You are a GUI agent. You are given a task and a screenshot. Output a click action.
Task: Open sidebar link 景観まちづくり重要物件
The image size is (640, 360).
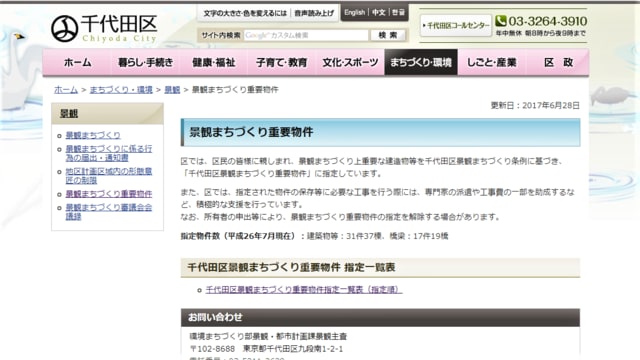109,194
